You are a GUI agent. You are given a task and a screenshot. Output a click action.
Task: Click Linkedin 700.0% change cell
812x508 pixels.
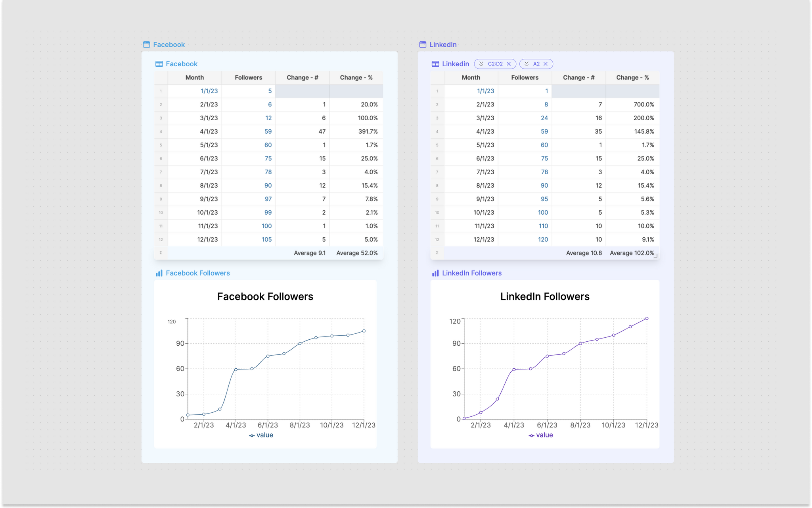(633, 104)
